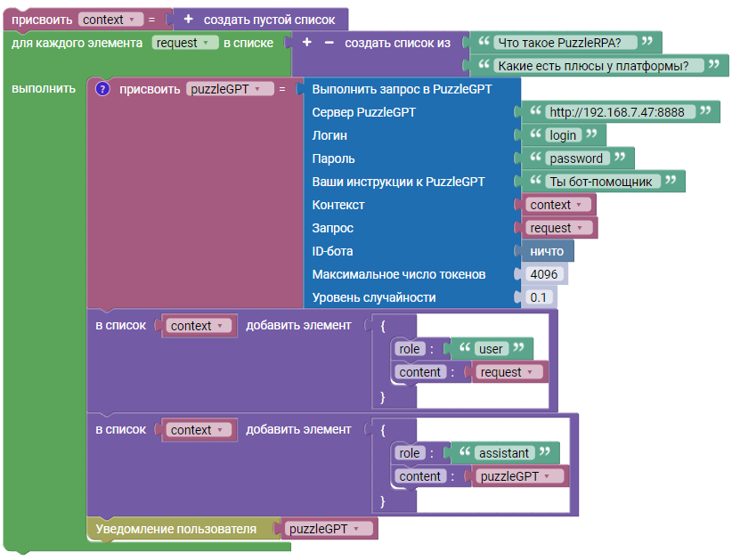This screenshot has width=740, height=560.
Task: Edit the 'Ты бот-помощник' instruction field
Action: (603, 182)
